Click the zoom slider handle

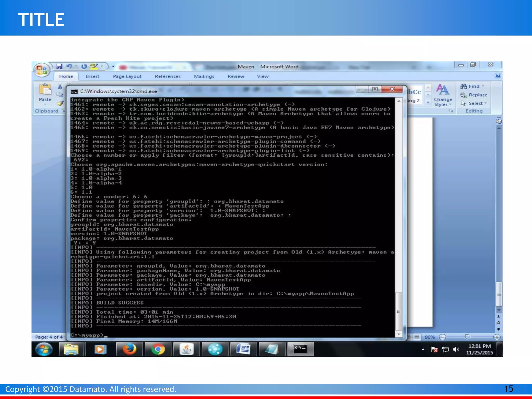click(467, 337)
